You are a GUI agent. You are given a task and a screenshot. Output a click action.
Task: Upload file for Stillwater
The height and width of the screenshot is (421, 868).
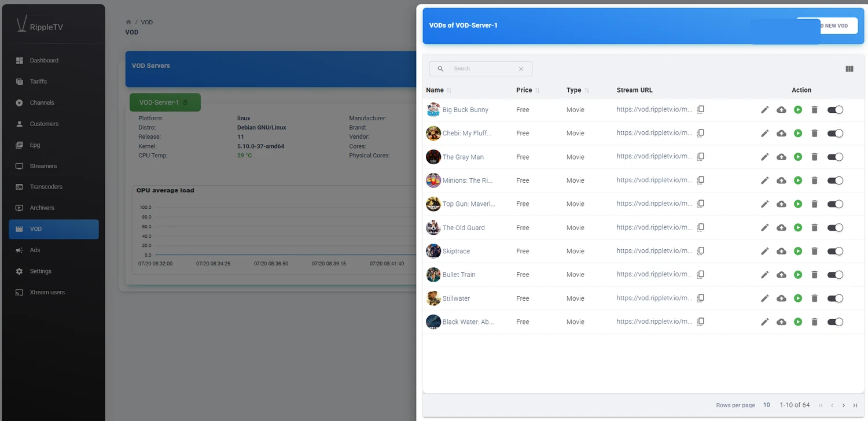coord(781,298)
